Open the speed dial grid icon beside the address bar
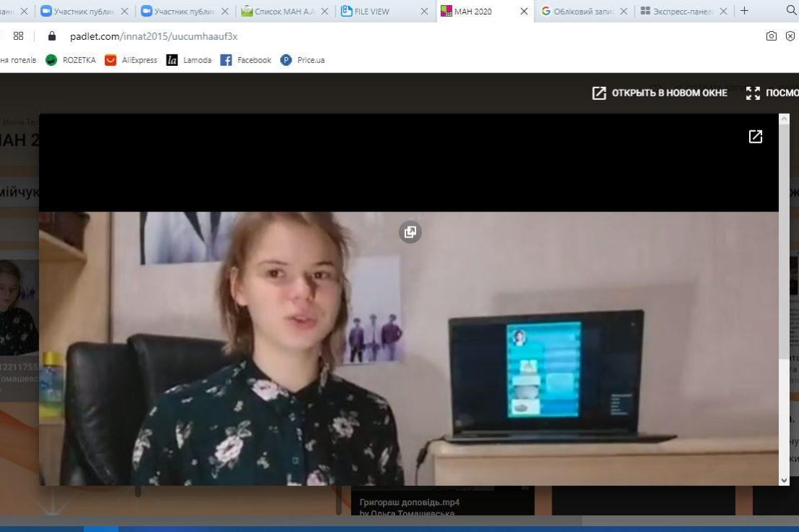The width and height of the screenshot is (799, 532). point(19,36)
